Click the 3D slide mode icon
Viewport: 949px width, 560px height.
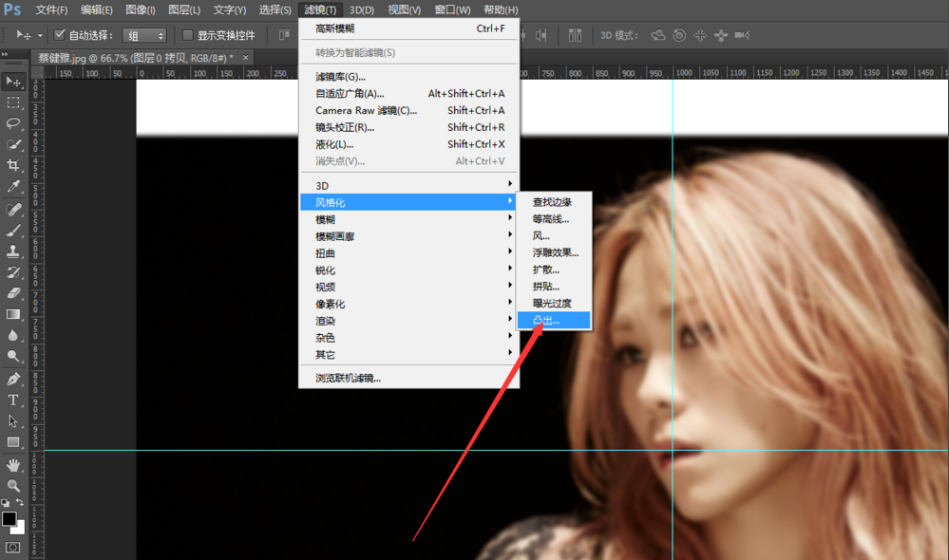[x=721, y=35]
